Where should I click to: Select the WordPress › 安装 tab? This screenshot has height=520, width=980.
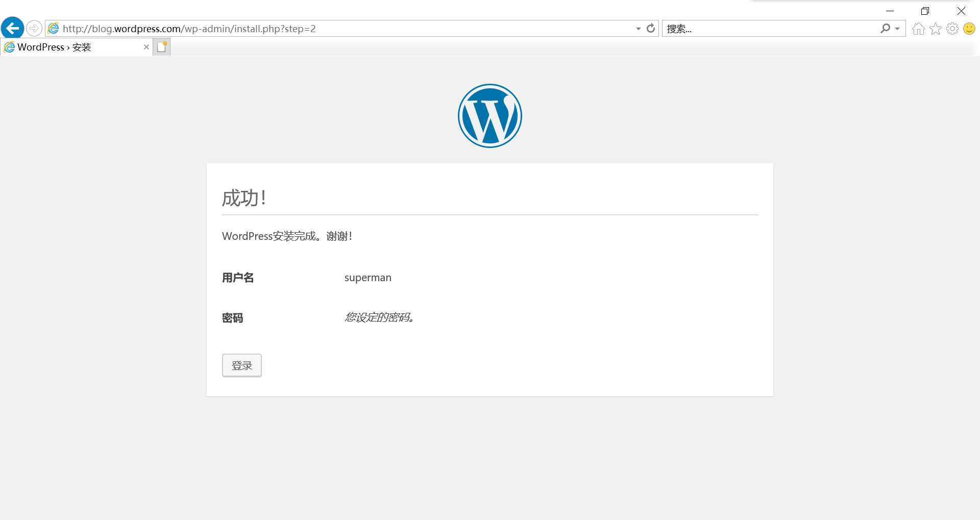click(77, 47)
